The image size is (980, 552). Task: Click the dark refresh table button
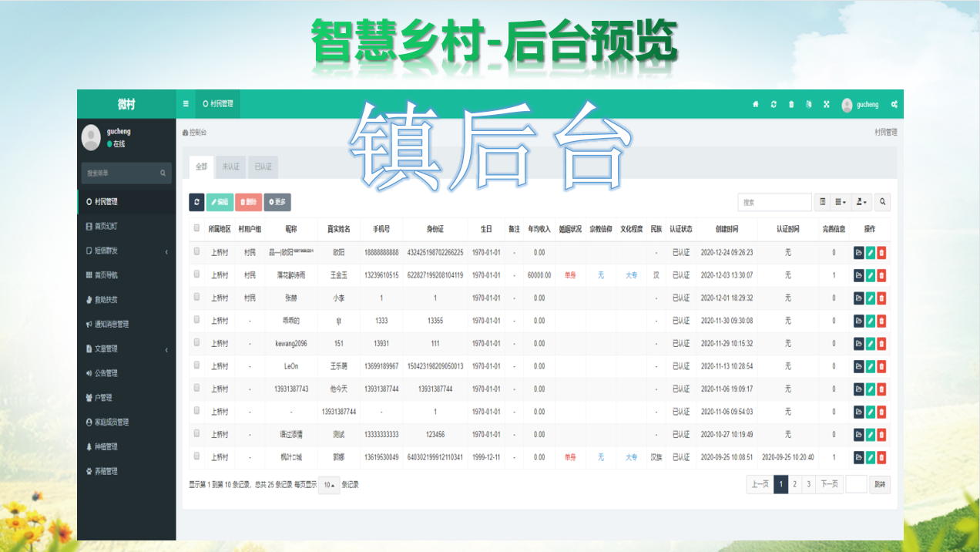pos(196,202)
